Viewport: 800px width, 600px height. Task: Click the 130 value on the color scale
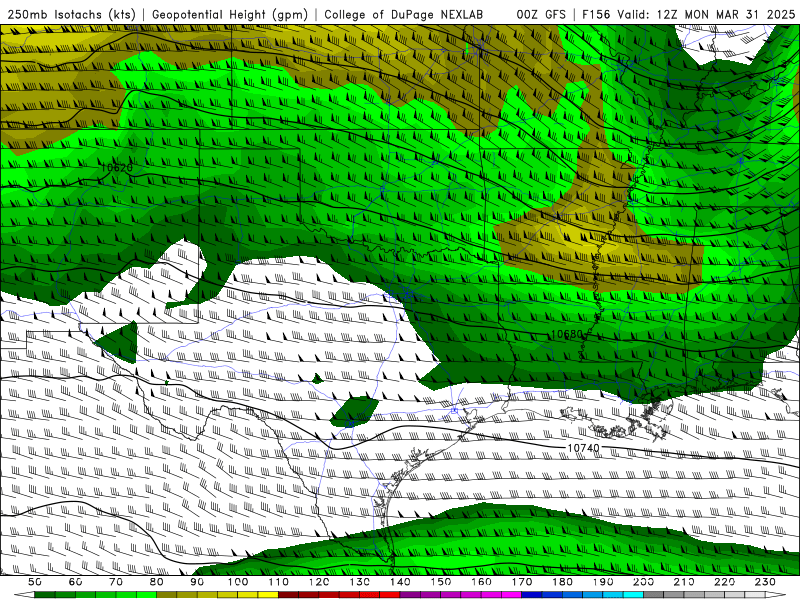coord(359,582)
